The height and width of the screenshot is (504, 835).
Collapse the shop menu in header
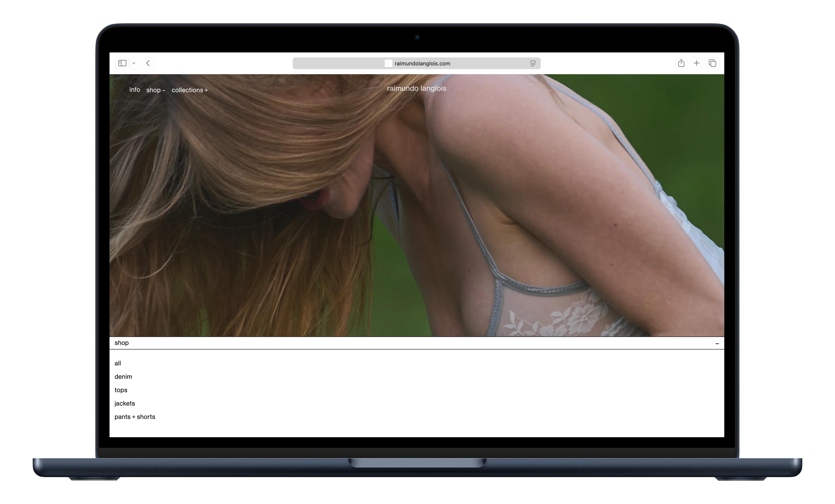pos(156,90)
